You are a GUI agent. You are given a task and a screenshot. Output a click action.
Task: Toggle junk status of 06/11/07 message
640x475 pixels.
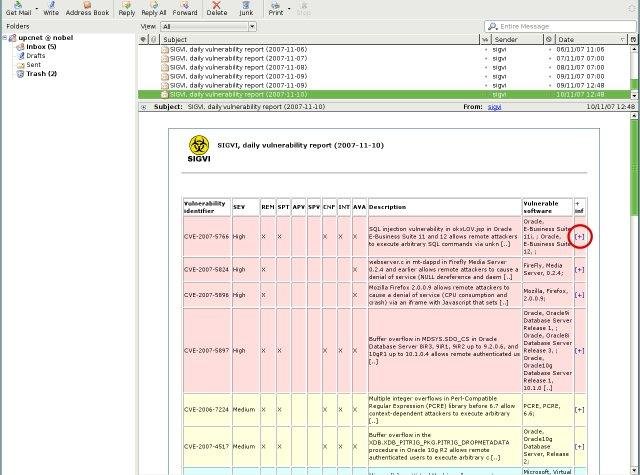tap(550, 49)
